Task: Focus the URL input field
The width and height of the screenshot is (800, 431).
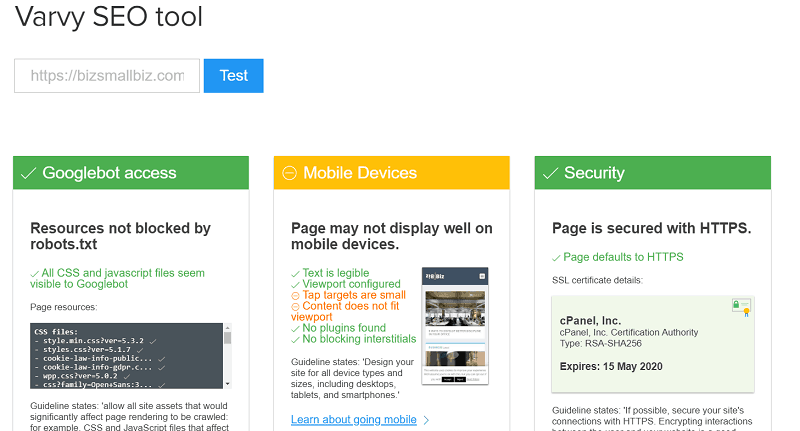Action: point(107,76)
